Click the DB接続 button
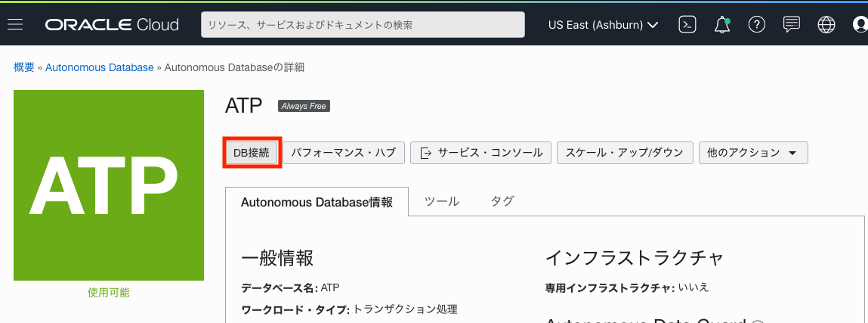Viewport: 868px width, 323px height. pos(252,153)
